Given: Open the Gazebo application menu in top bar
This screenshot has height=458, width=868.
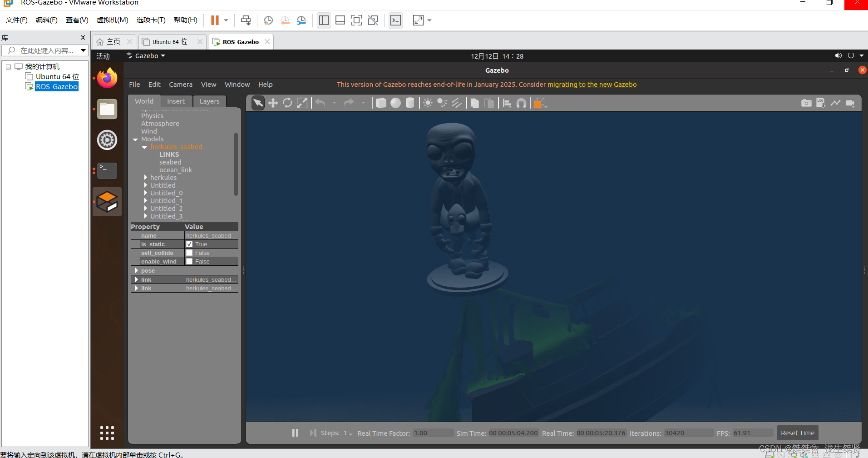Looking at the screenshot, I should click(146, 56).
